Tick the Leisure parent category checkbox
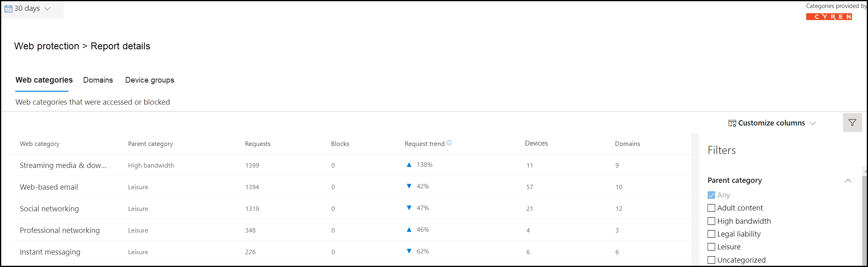Screen dimensions: 868x267 (711, 247)
